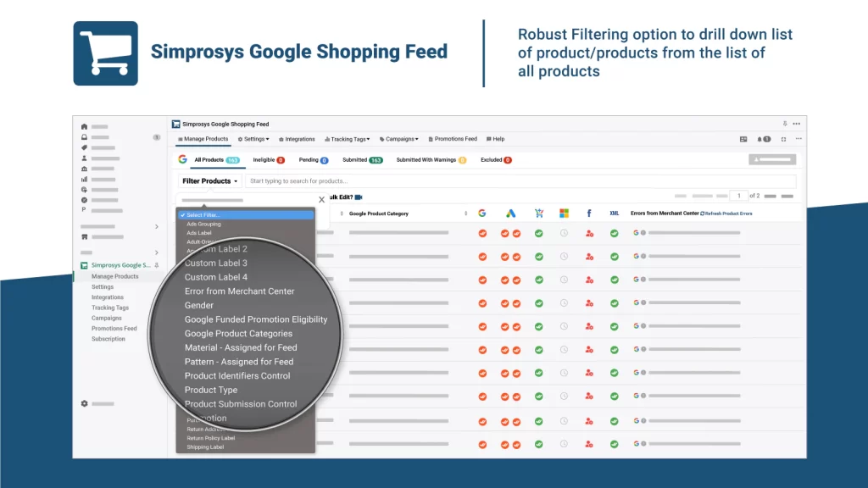Open the notifications bell icon
The width and height of the screenshot is (868, 488).
(761, 139)
